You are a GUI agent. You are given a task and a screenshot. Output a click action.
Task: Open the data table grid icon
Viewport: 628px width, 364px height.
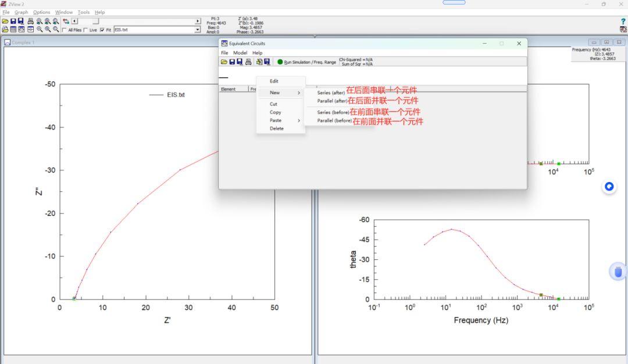click(13, 30)
